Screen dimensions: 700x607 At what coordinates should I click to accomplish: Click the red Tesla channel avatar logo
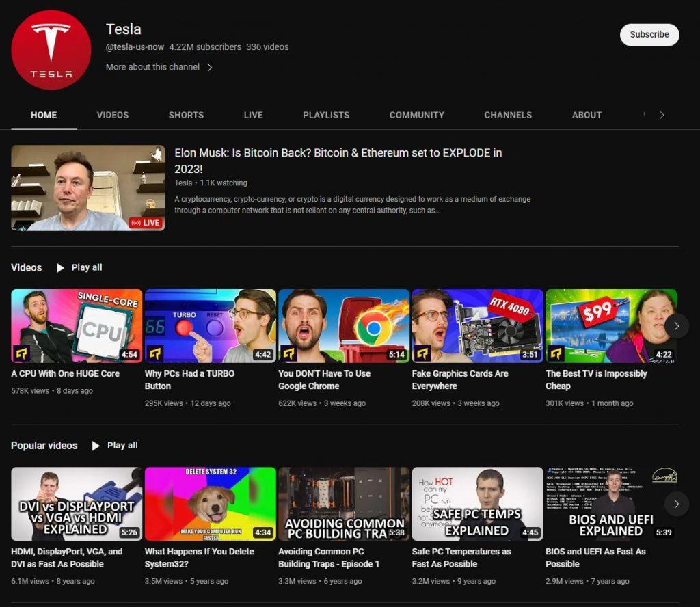(51, 49)
